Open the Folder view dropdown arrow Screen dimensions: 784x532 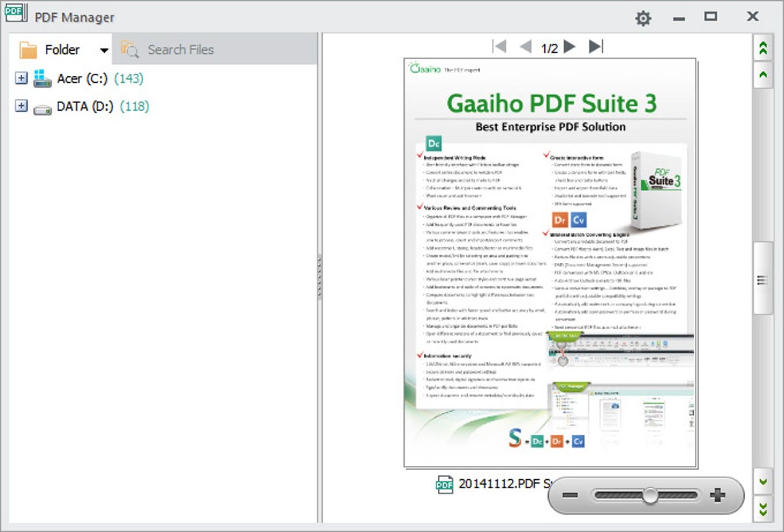pyautogui.click(x=104, y=50)
